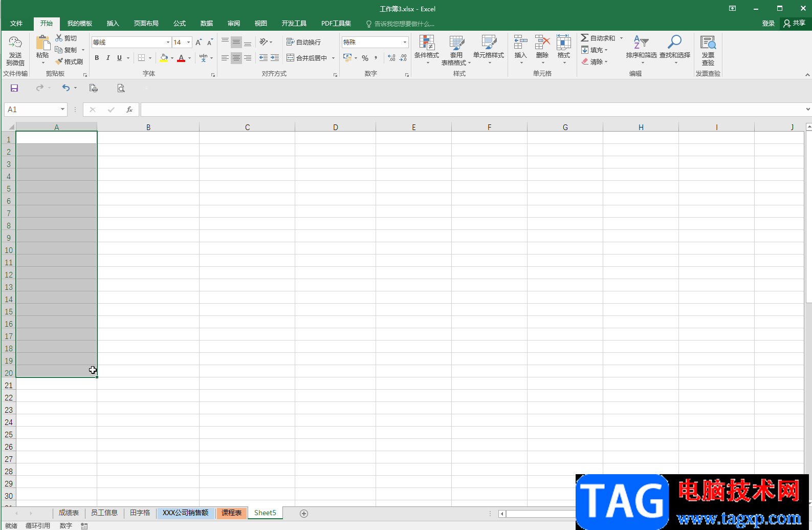
Task: Click the increase indent icon
Action: tap(275, 58)
